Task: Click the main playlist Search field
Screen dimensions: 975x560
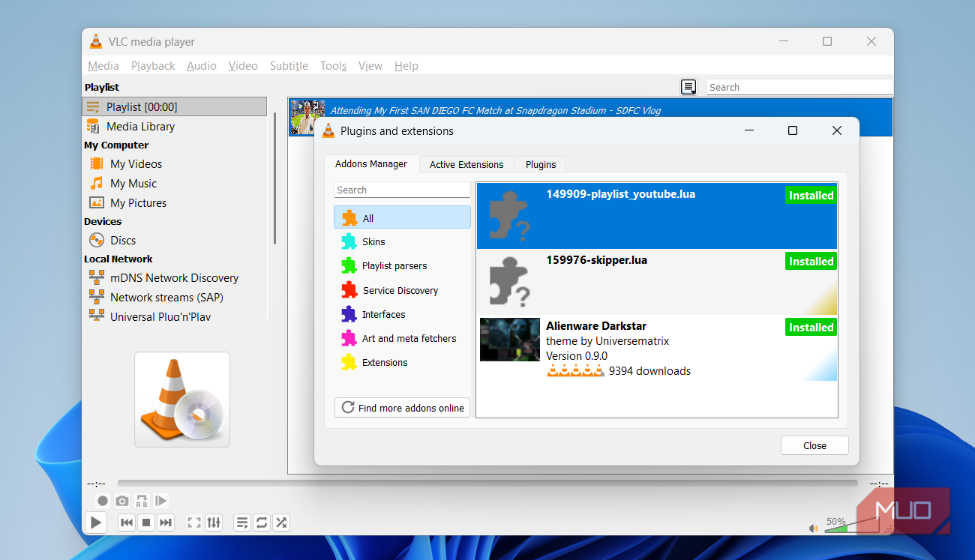Action: pos(800,87)
